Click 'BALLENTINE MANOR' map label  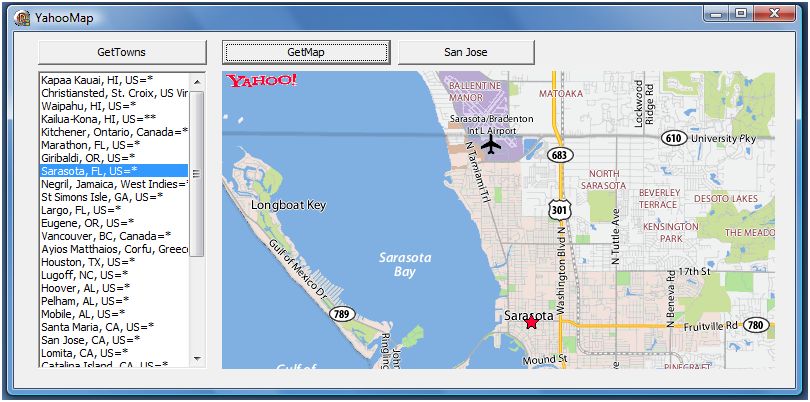pos(475,91)
